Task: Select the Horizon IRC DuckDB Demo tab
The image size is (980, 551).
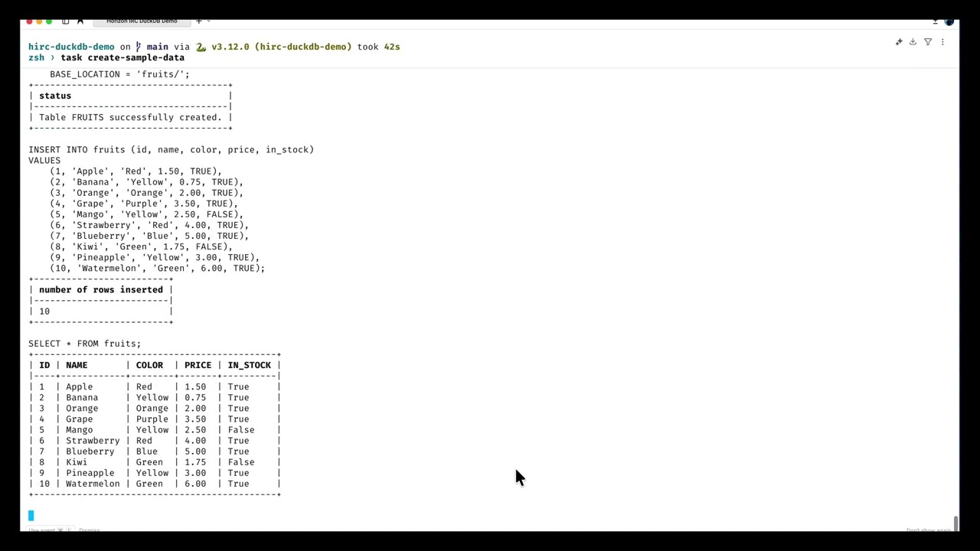Action: [142, 21]
